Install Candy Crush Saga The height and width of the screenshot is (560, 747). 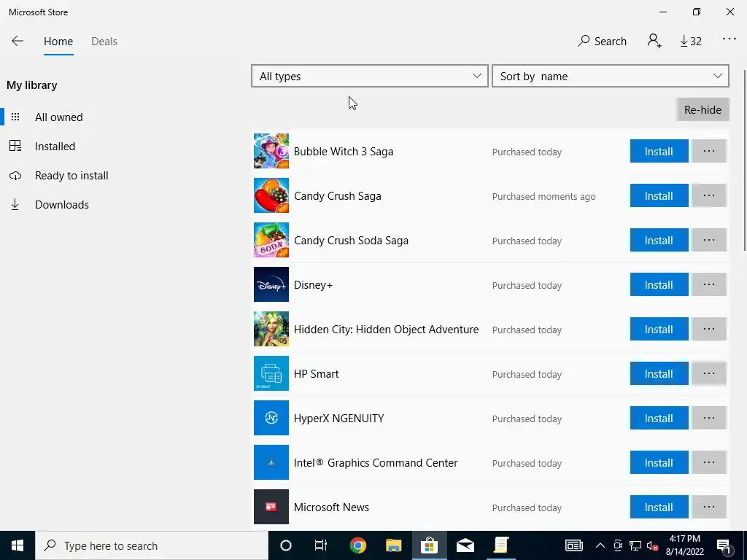tap(659, 195)
